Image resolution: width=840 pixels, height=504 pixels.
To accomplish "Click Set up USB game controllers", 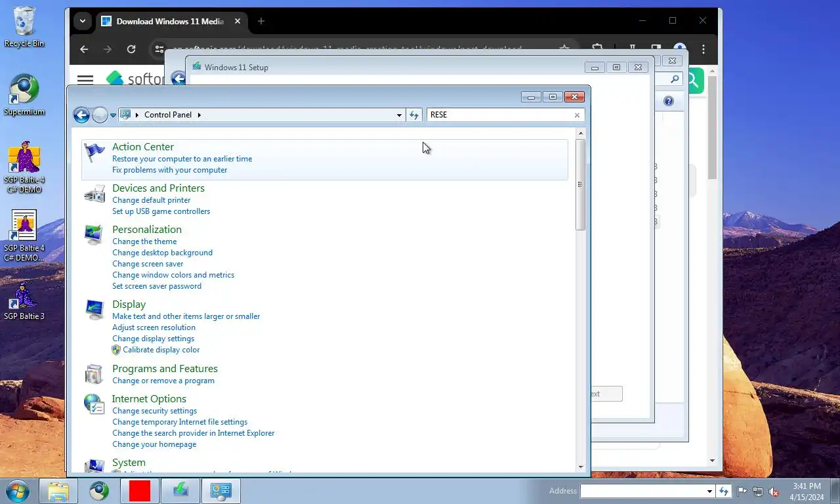I will tap(161, 211).
